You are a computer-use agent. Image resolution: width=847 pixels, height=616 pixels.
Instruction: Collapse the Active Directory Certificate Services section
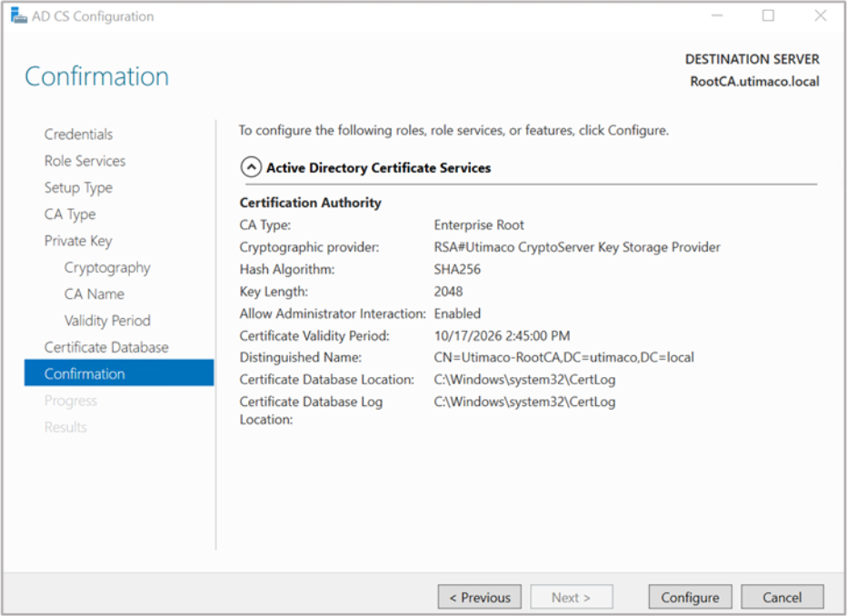[250, 168]
